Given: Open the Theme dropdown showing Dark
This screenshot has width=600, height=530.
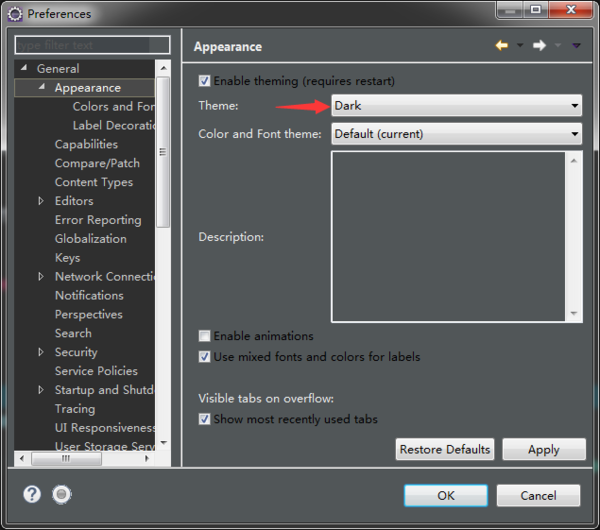Looking at the screenshot, I should tap(456, 106).
